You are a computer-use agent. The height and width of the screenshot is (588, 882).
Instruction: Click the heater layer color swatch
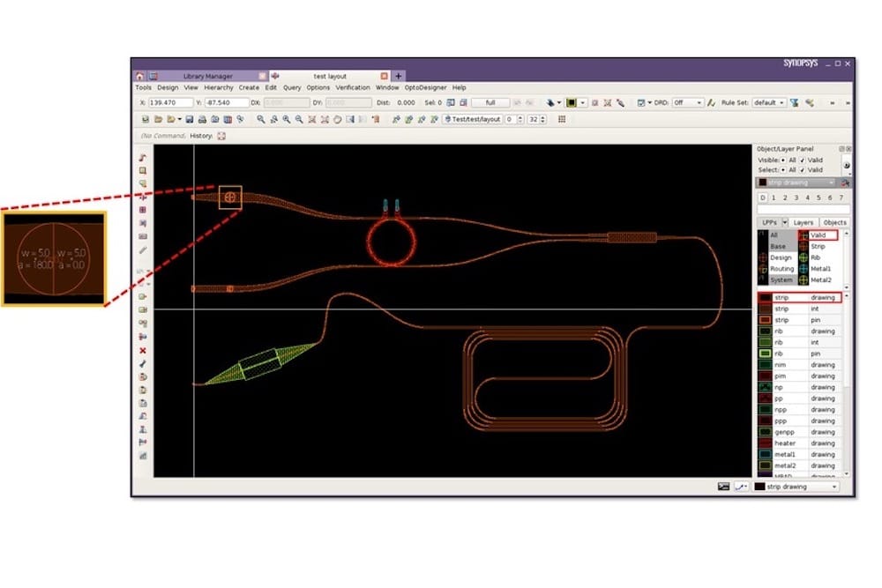[x=766, y=442]
